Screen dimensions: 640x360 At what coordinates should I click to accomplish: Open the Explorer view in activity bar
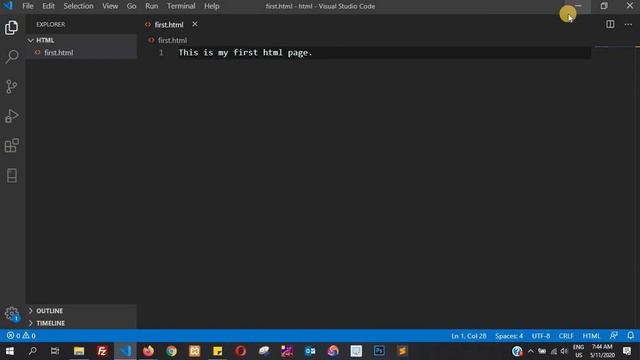[x=11, y=28]
